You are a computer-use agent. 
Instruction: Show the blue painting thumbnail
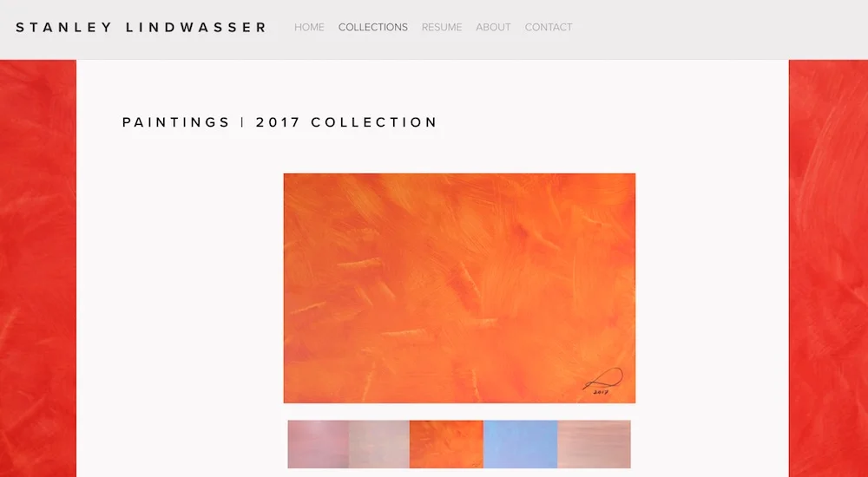pos(520,444)
